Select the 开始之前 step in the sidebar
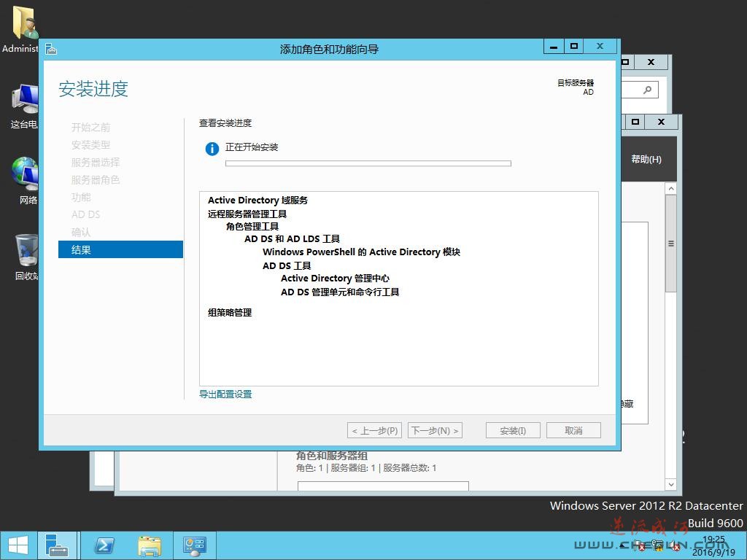 coord(90,127)
